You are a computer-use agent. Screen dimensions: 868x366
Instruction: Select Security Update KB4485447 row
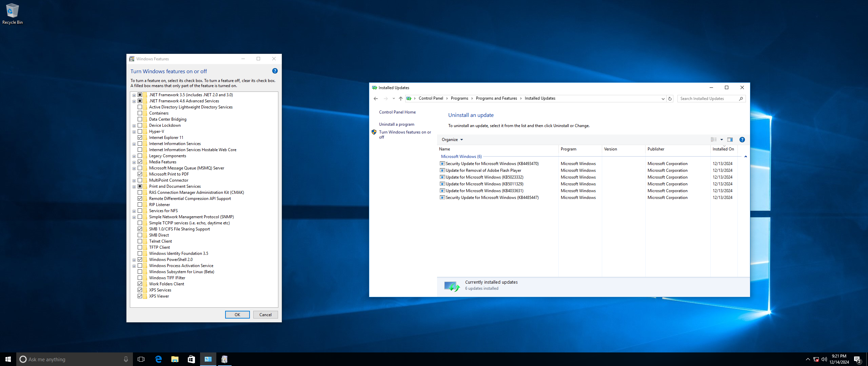click(x=588, y=198)
